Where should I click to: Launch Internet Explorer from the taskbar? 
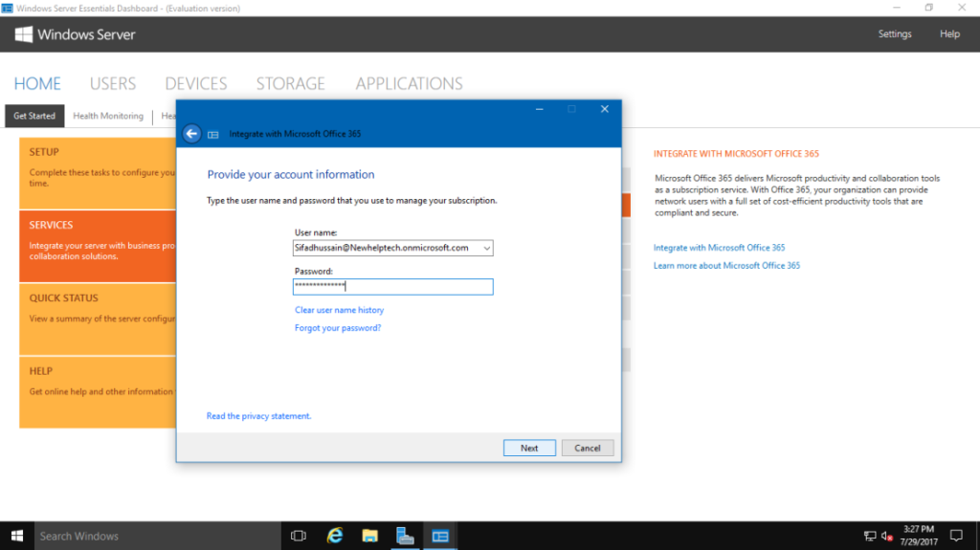pyautogui.click(x=335, y=536)
